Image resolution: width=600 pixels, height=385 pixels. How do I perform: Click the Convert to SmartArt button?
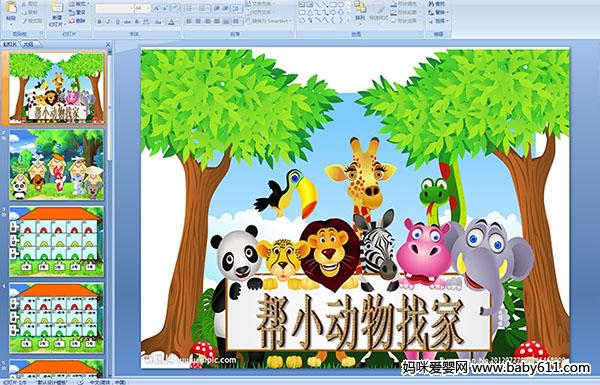point(269,21)
